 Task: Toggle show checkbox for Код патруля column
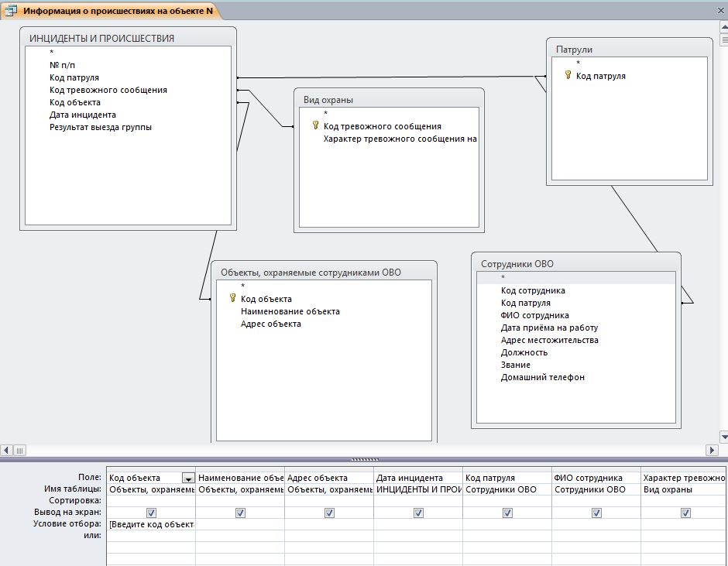507,513
